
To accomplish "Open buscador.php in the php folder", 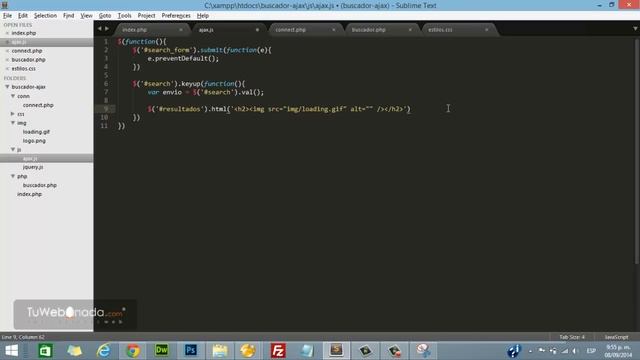I will pyautogui.click(x=40, y=185).
